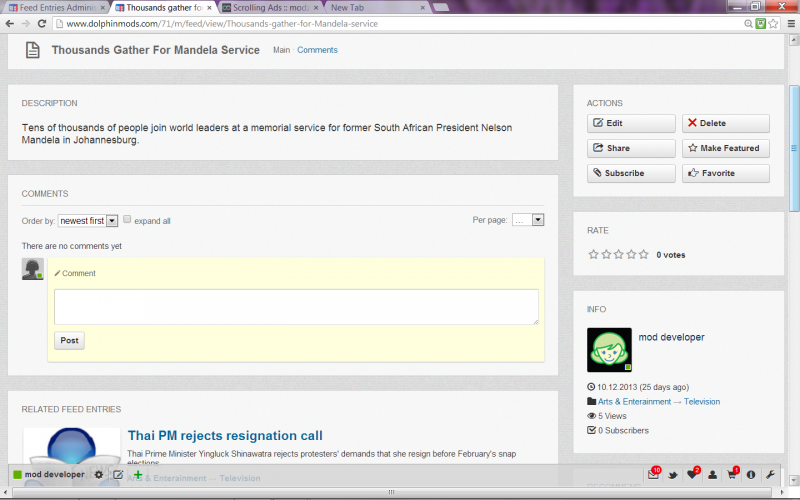This screenshot has width=800, height=500.
Task: Open the Per page dropdown
Action: pos(528,220)
